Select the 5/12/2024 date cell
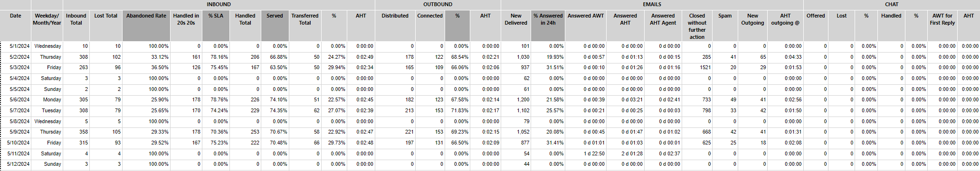The width and height of the screenshot is (980, 171). click(16, 164)
